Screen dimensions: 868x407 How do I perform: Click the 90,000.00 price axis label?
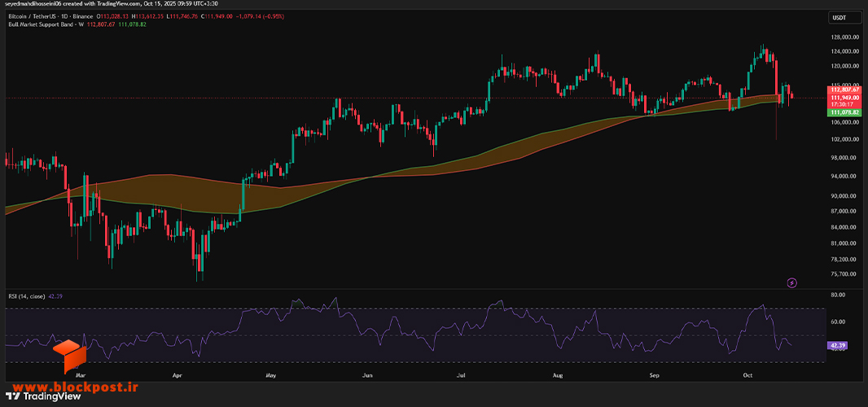click(843, 196)
